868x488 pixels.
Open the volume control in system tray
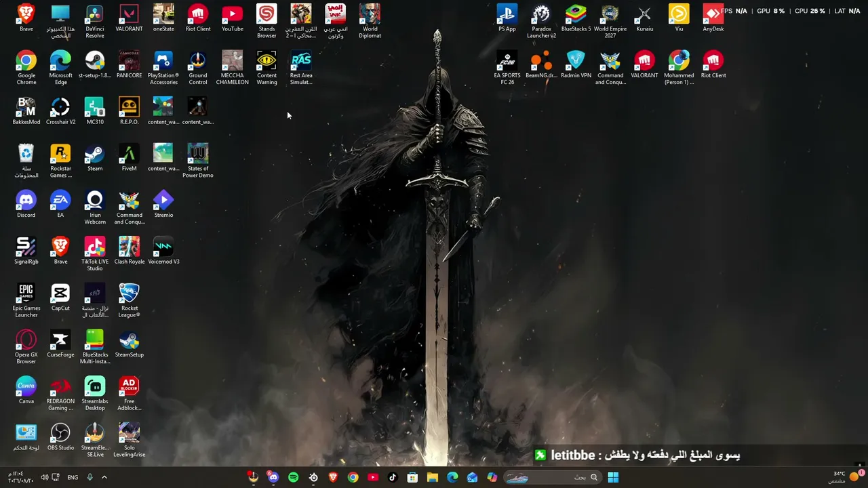(44, 477)
